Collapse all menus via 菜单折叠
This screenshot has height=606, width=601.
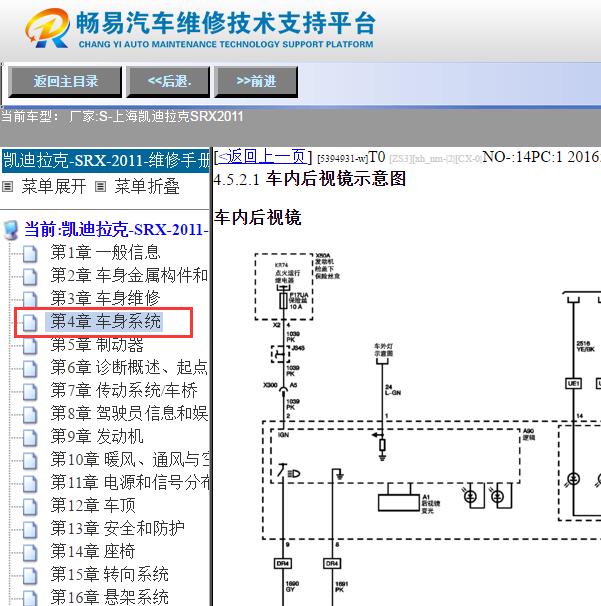[x=147, y=187]
